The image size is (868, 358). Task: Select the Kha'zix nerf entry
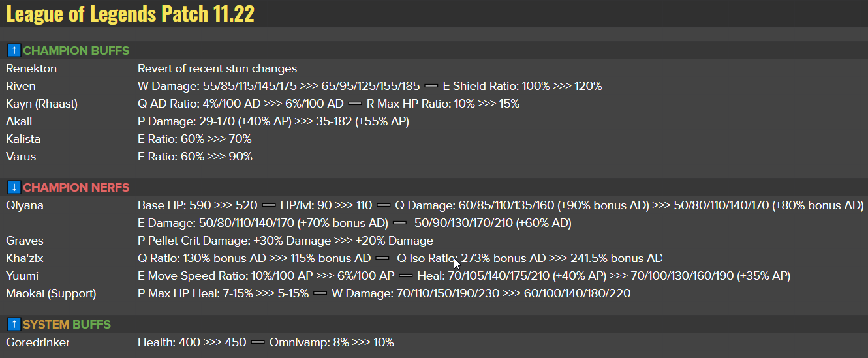[x=25, y=258]
